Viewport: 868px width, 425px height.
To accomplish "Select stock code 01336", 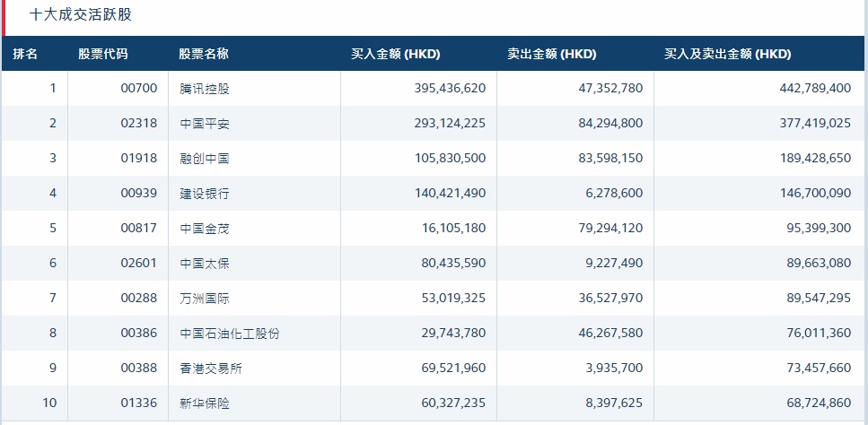I will (139, 403).
